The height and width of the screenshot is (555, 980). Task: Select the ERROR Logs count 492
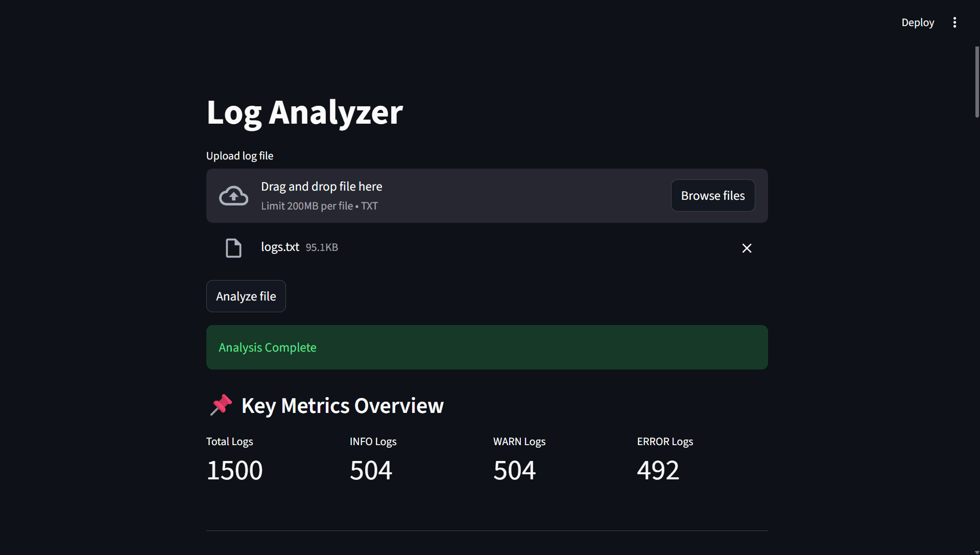pos(658,470)
